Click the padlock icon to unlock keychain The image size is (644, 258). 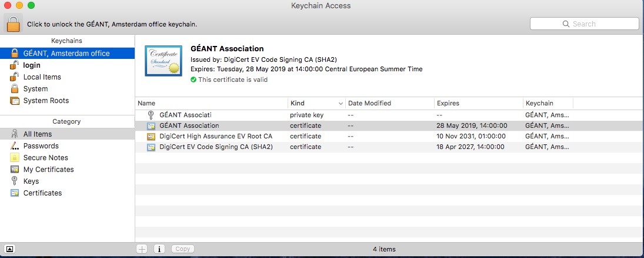tap(14, 24)
